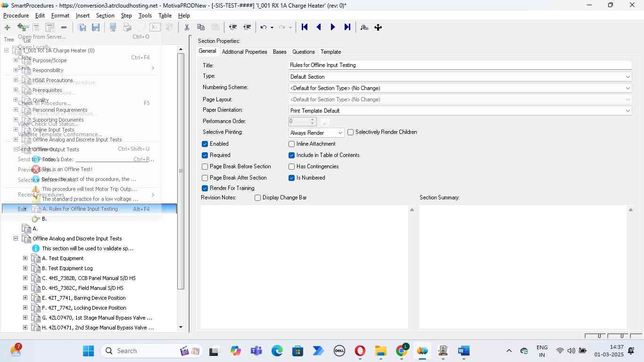Cut the selection with the scissors icon

[187, 27]
